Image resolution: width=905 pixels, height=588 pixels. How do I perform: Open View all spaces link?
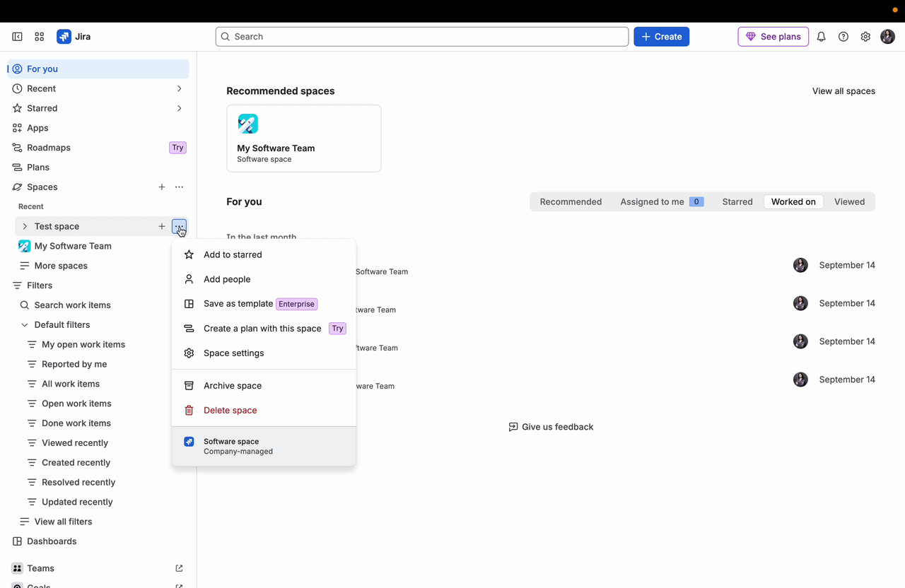pyautogui.click(x=843, y=91)
